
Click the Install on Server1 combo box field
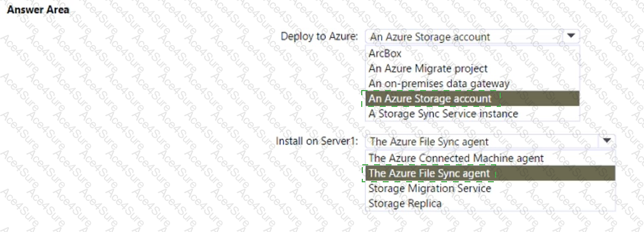(490, 141)
